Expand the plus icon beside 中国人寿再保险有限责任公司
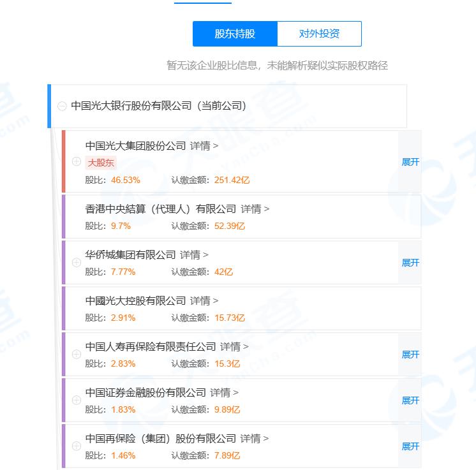 coord(77,354)
